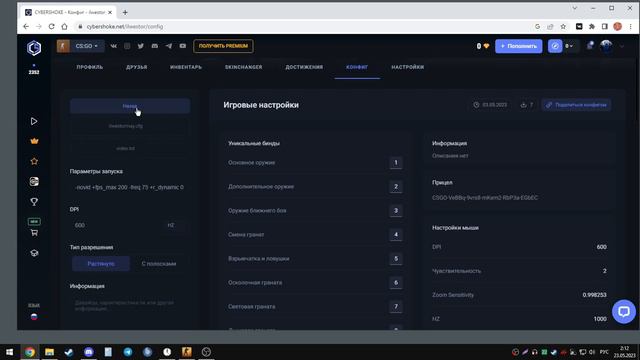Image resolution: width=640 pixels, height=360 pixels.
Task: Click the round badge icon below the star
Action: pyautogui.click(x=34, y=182)
